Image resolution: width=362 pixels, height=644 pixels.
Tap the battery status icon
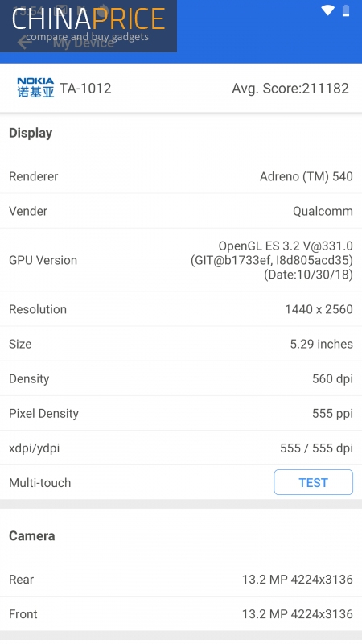click(346, 10)
